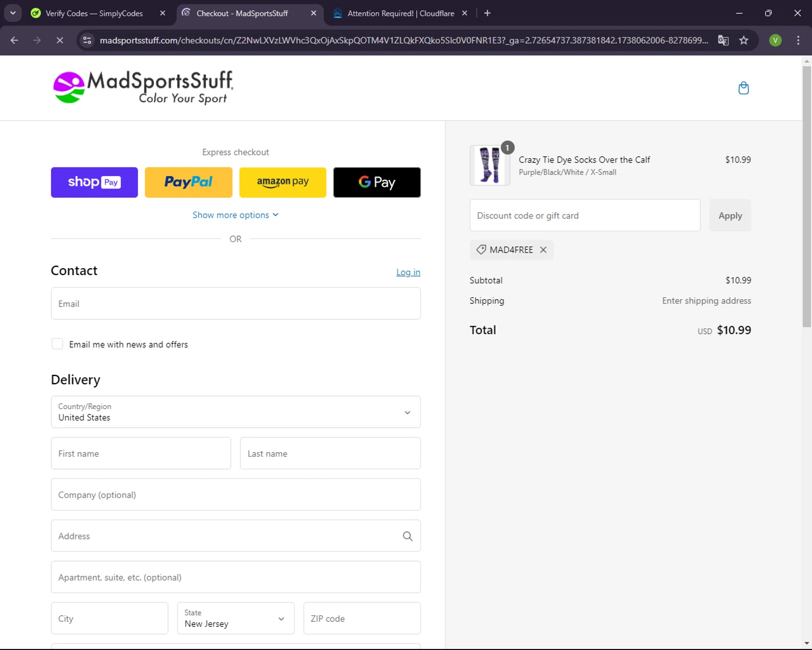Expand Show more options
The height and width of the screenshot is (650, 812).
[x=235, y=215]
